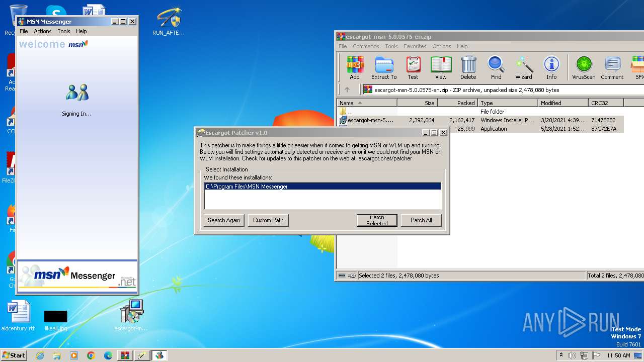Image resolution: width=644 pixels, height=362 pixels.
Task: Sort WinRAR list by Type column
Action: pyautogui.click(x=508, y=103)
